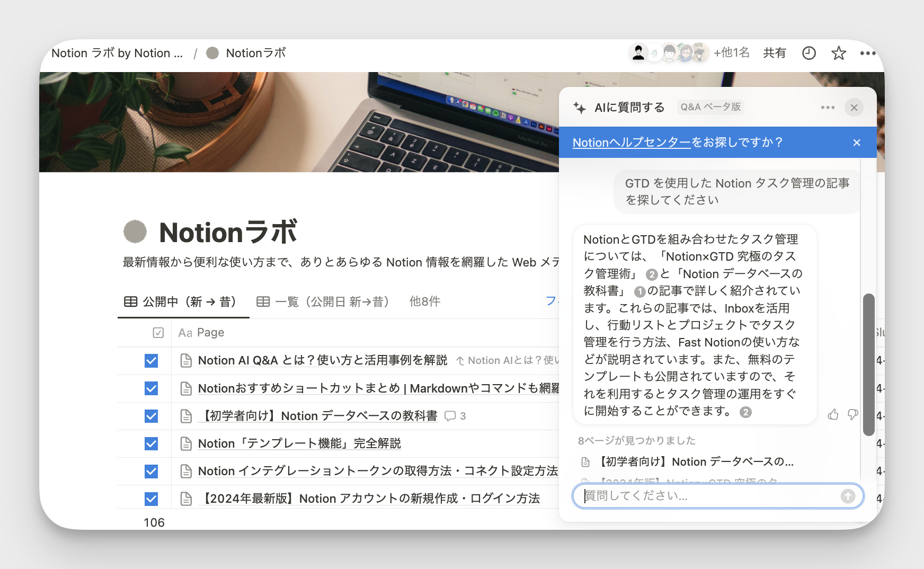Viewport: 924px width, 569px height.
Task: Click thumbs up on AI answer
Action: [x=833, y=414]
